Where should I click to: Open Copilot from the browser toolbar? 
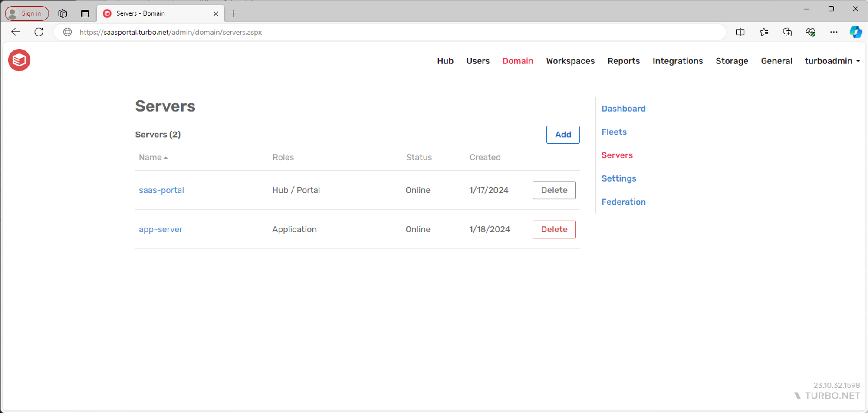tap(855, 32)
